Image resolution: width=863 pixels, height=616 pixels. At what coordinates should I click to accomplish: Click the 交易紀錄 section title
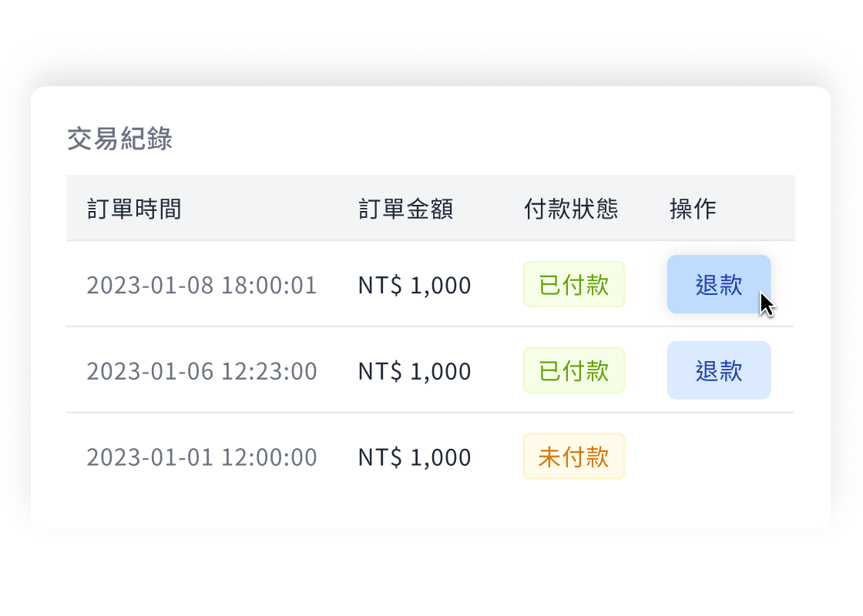119,139
